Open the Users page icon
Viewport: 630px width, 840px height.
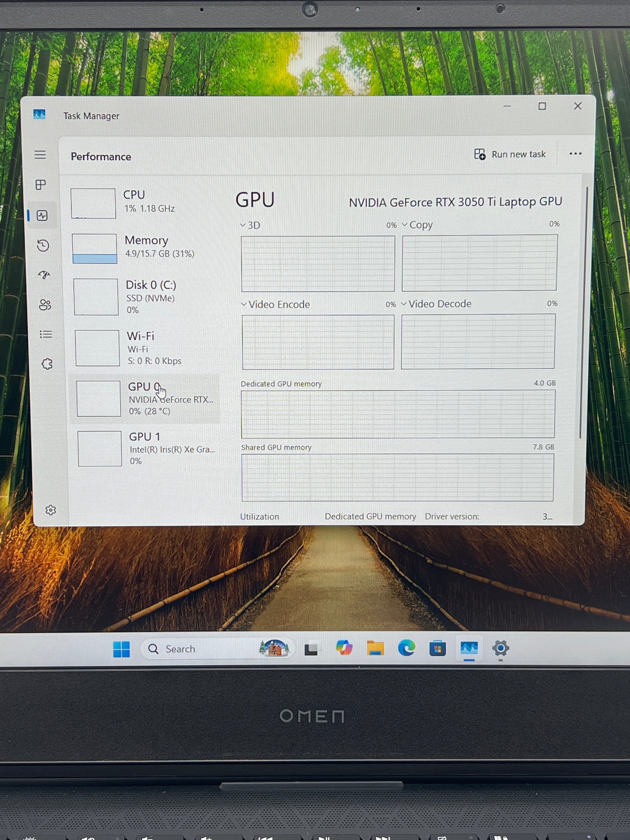[45, 305]
